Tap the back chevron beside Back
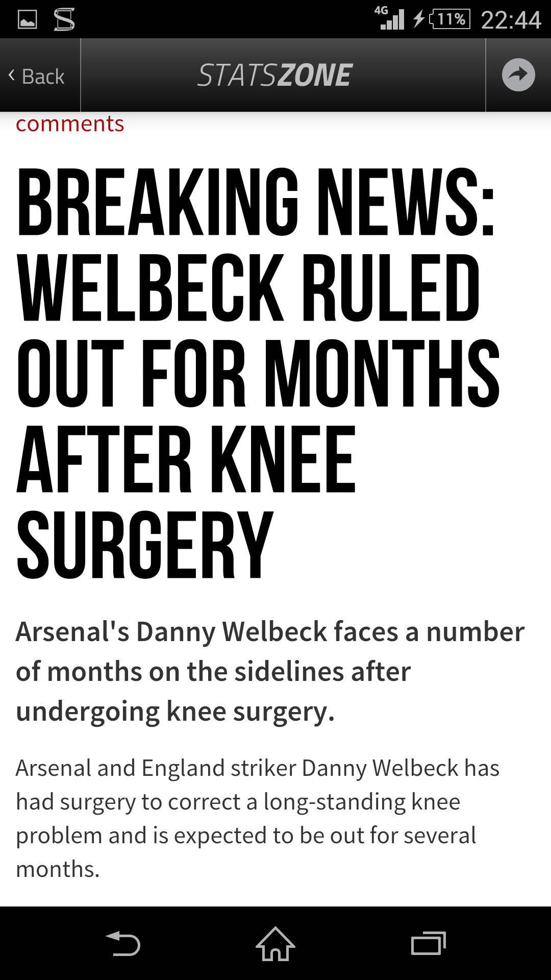Image resolution: width=551 pixels, height=980 pixels. (12, 76)
